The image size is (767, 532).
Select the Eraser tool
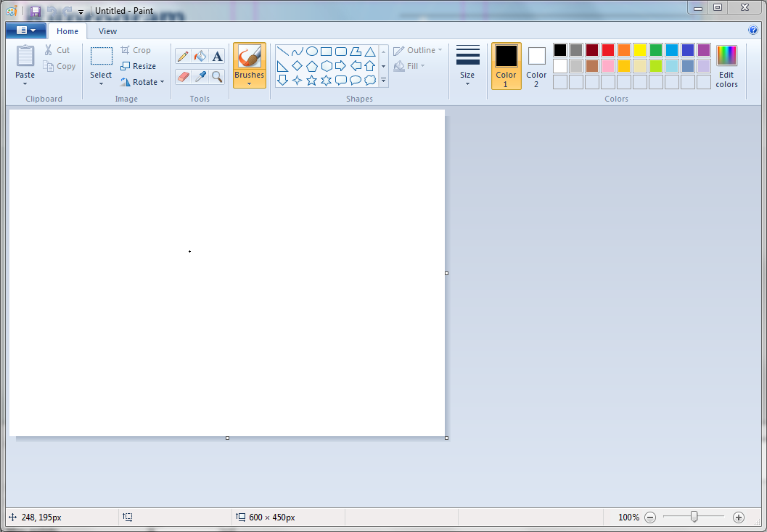pos(183,76)
